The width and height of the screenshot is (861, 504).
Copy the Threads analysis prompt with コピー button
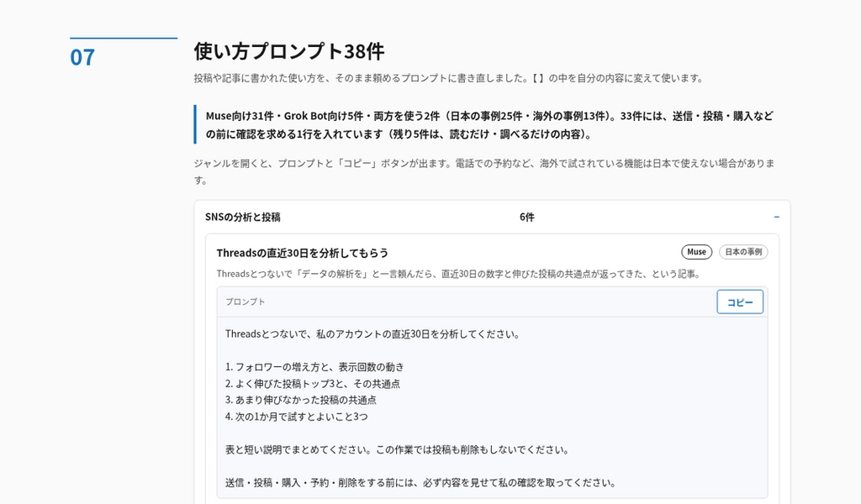click(x=740, y=302)
